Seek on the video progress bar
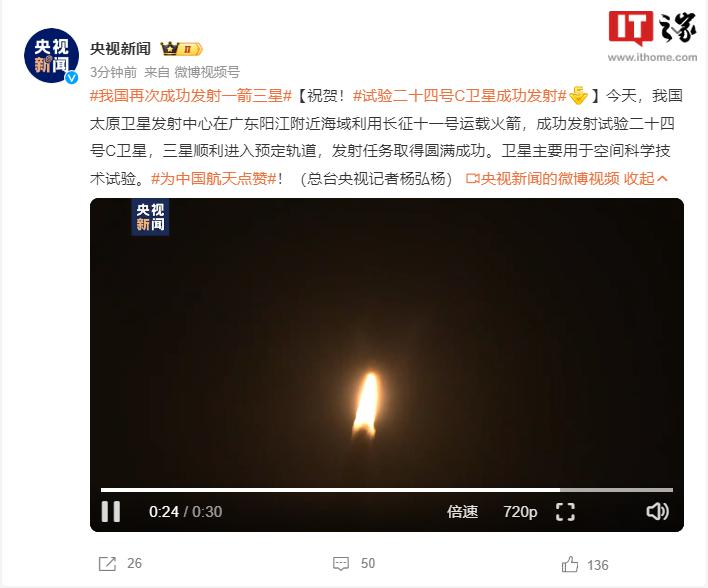The image size is (708, 588). click(387, 490)
